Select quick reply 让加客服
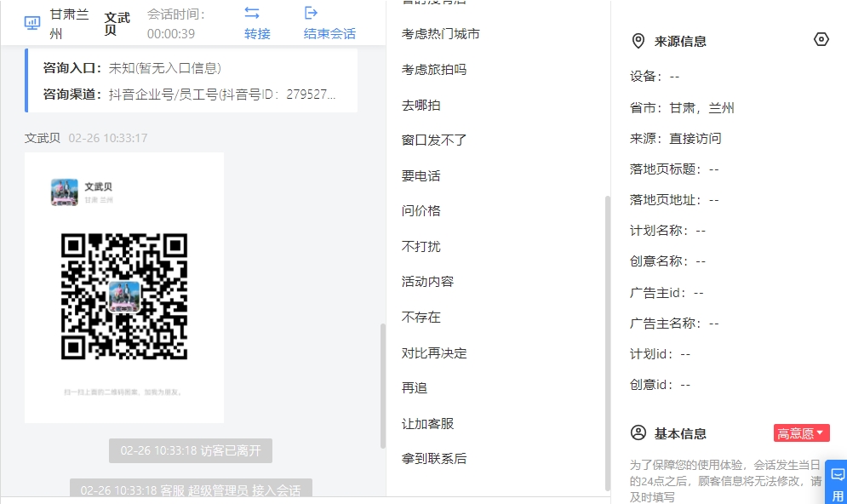The image size is (847, 504). [427, 424]
